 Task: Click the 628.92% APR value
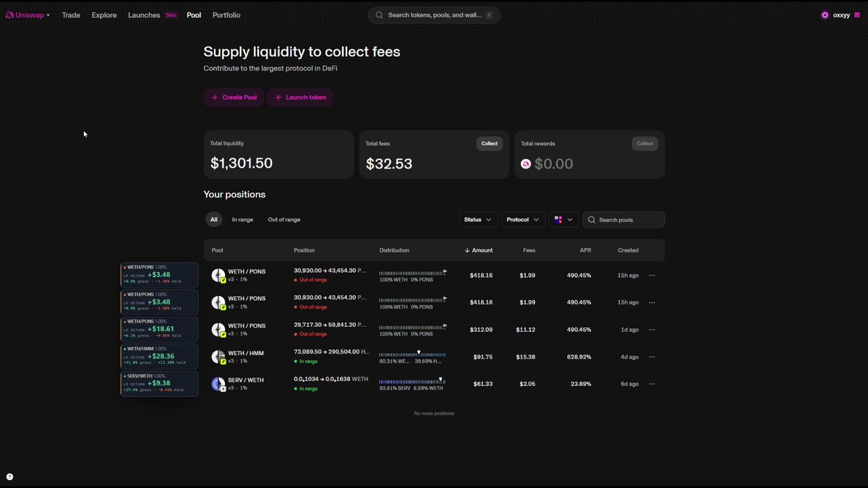(579, 356)
